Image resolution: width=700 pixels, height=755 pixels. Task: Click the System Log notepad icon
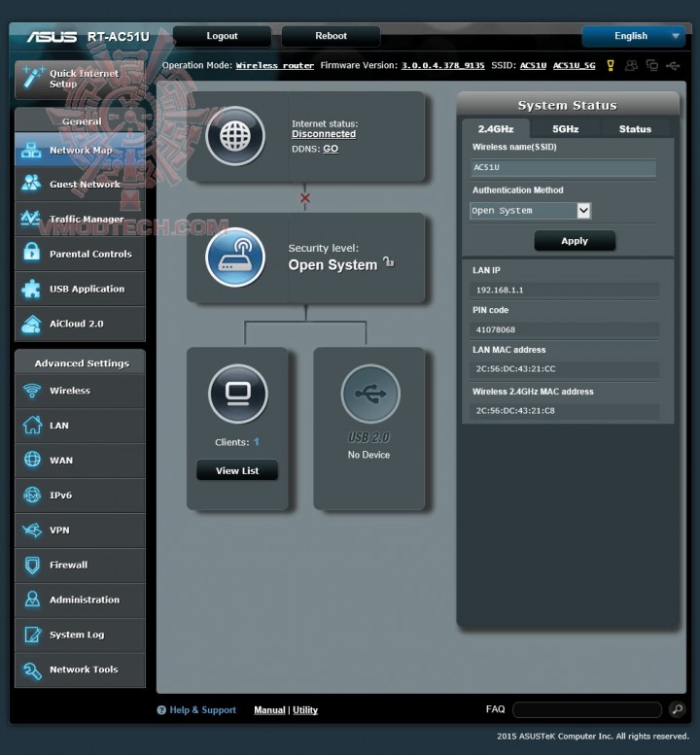[x=32, y=635]
